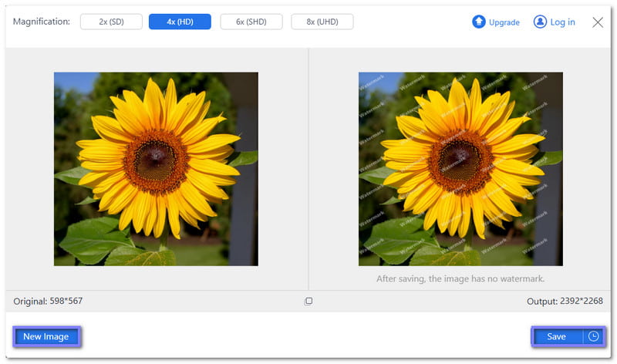Open the Log in link
Image resolution: width=617 pixels, height=364 pixels.
tap(562, 22)
